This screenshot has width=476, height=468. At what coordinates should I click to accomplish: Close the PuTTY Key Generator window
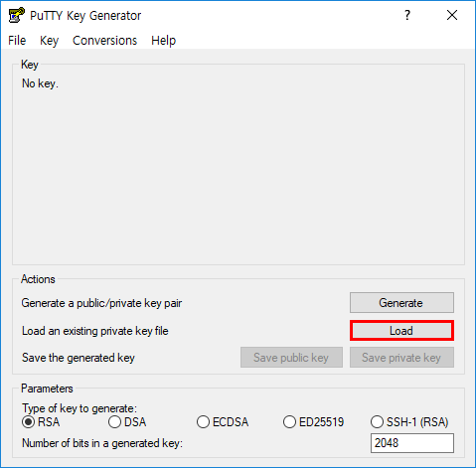(x=452, y=15)
